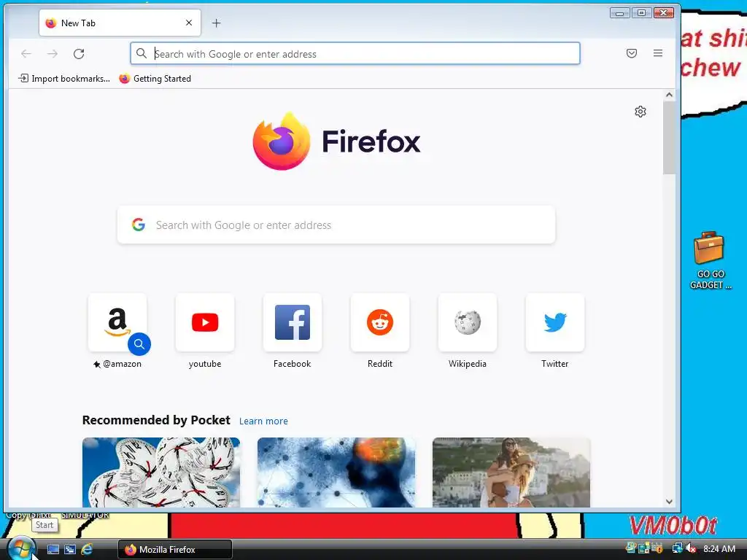Click the Show Desktop quick launch icon
The height and width of the screenshot is (560, 747).
53,550
